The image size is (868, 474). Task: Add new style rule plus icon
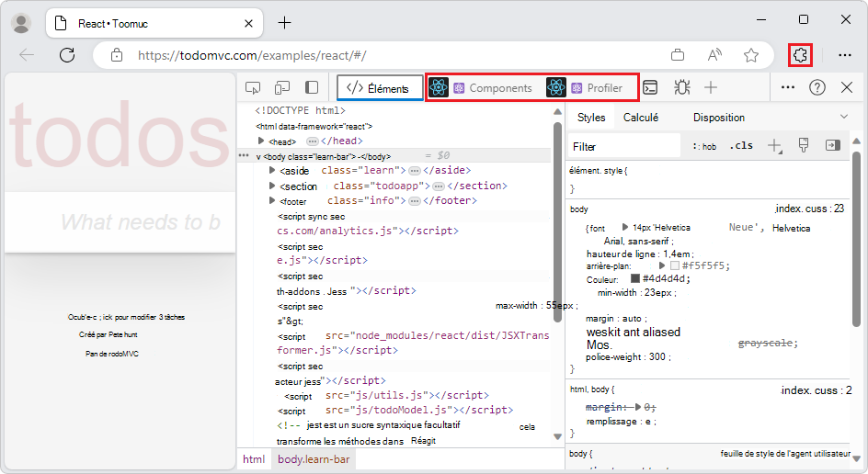point(774,146)
